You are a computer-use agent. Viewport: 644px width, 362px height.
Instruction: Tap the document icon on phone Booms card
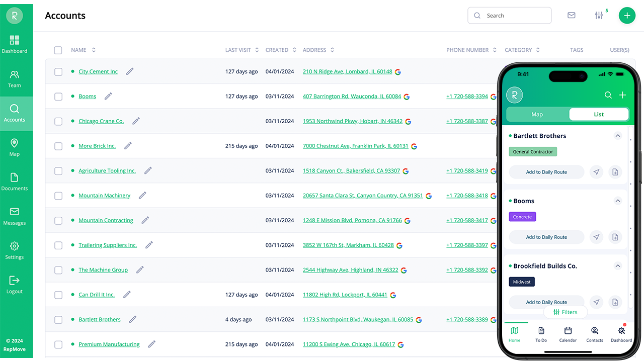click(x=615, y=237)
